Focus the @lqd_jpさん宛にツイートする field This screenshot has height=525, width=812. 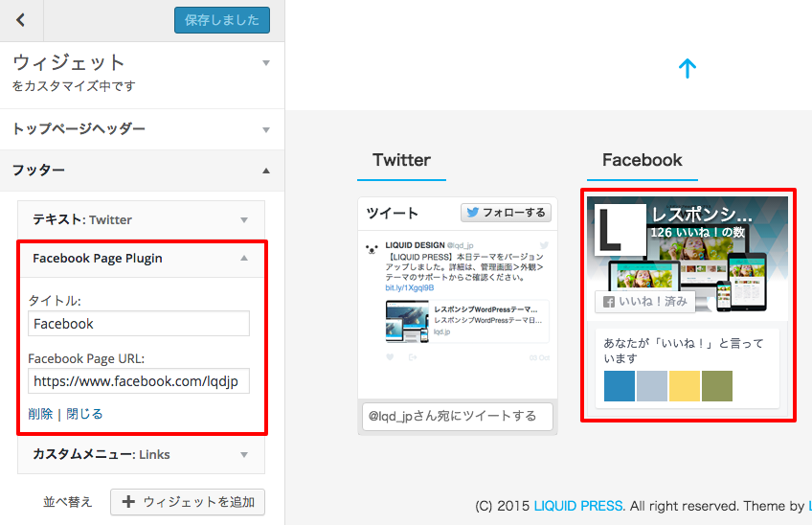pyautogui.click(x=458, y=416)
